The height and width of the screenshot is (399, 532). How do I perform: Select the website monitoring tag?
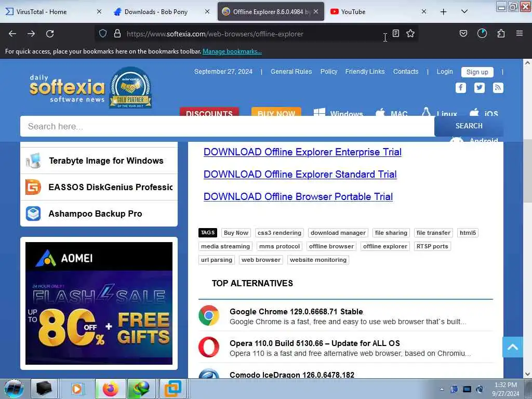pos(318,260)
